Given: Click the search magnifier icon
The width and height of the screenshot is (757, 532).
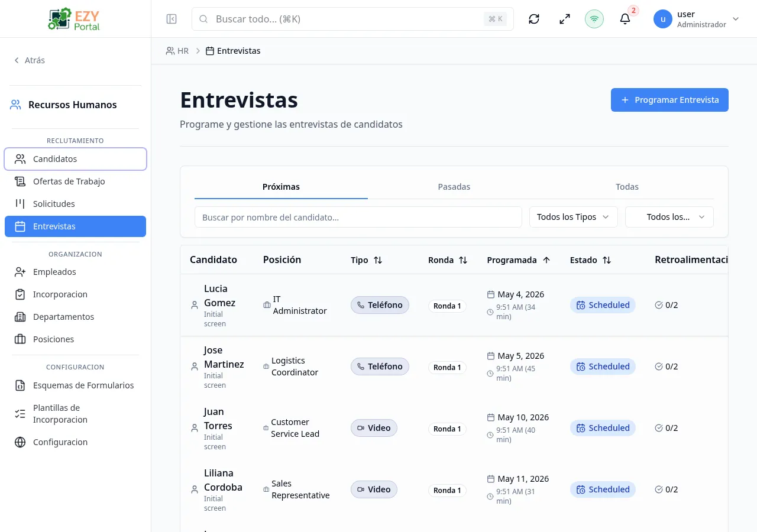Looking at the screenshot, I should click(203, 19).
